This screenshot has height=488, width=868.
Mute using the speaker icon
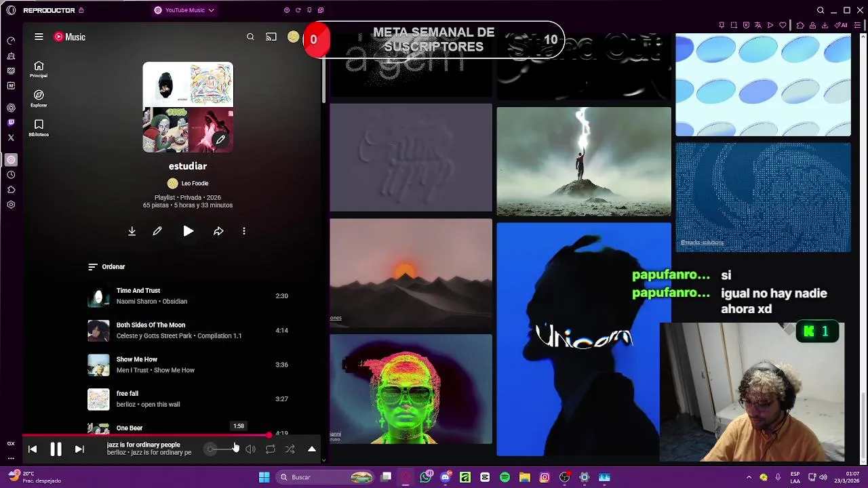(x=251, y=449)
